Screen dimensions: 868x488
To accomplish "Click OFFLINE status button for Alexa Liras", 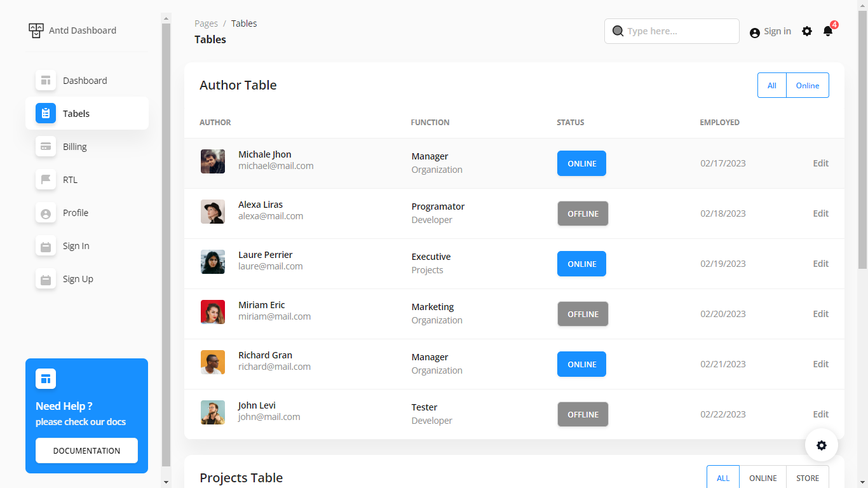I will (x=583, y=213).
